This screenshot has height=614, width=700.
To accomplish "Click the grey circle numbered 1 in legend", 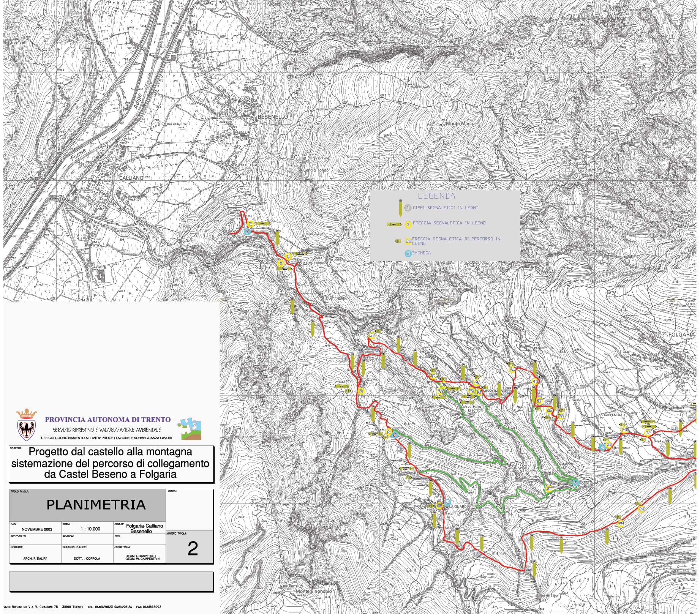I will [408, 208].
